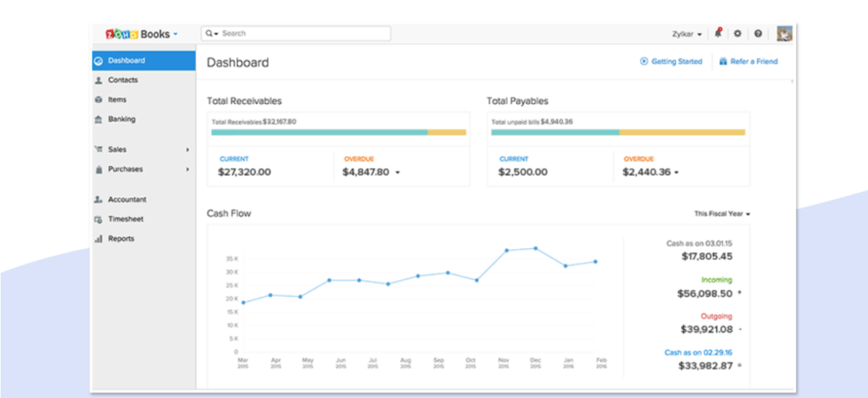Click the Timesheet icon
The width and height of the screenshot is (868, 398).
click(x=98, y=219)
